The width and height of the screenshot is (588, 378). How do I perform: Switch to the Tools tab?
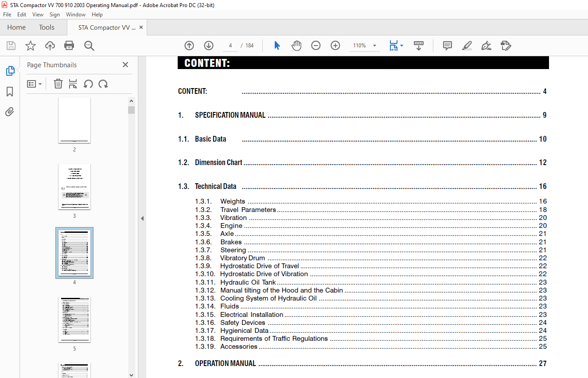pyautogui.click(x=47, y=27)
